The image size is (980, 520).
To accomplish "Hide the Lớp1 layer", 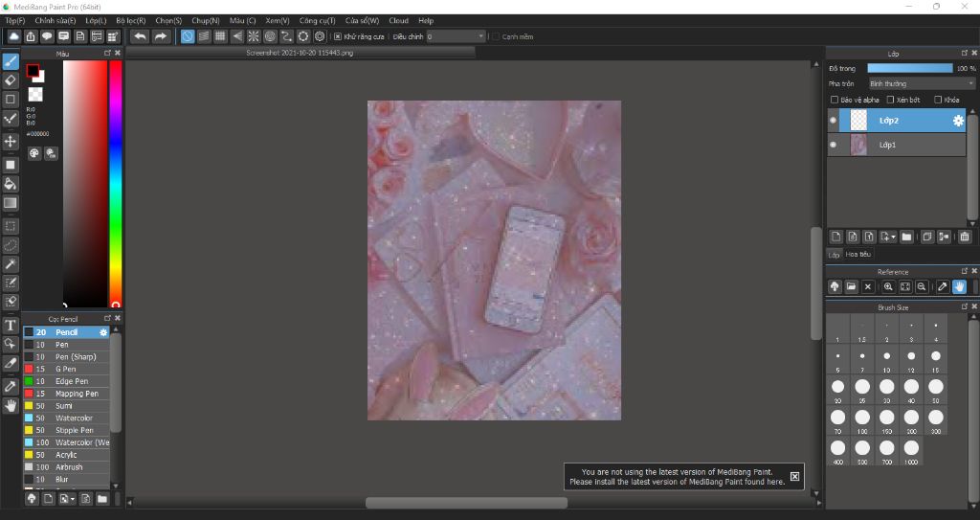I will coord(833,145).
